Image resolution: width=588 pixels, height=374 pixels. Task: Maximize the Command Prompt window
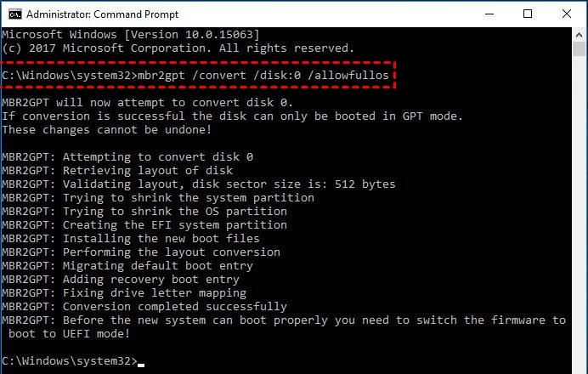coord(529,14)
